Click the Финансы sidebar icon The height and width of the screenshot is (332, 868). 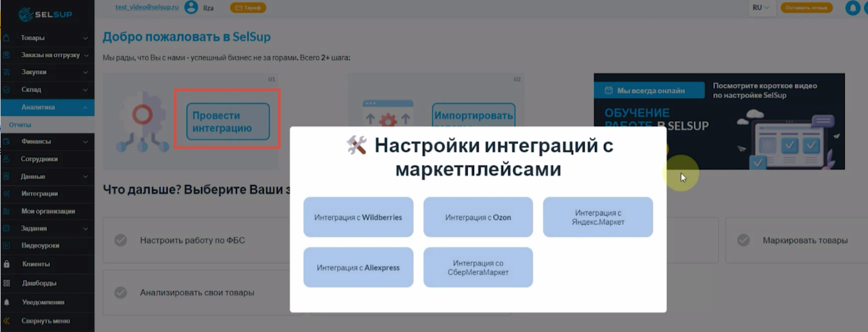tap(6, 142)
